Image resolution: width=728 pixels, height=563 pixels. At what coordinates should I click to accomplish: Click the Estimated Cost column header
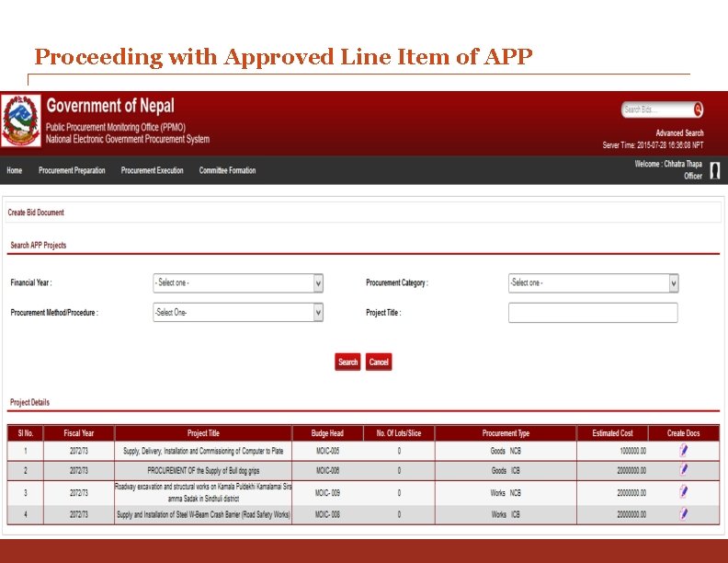click(x=612, y=433)
